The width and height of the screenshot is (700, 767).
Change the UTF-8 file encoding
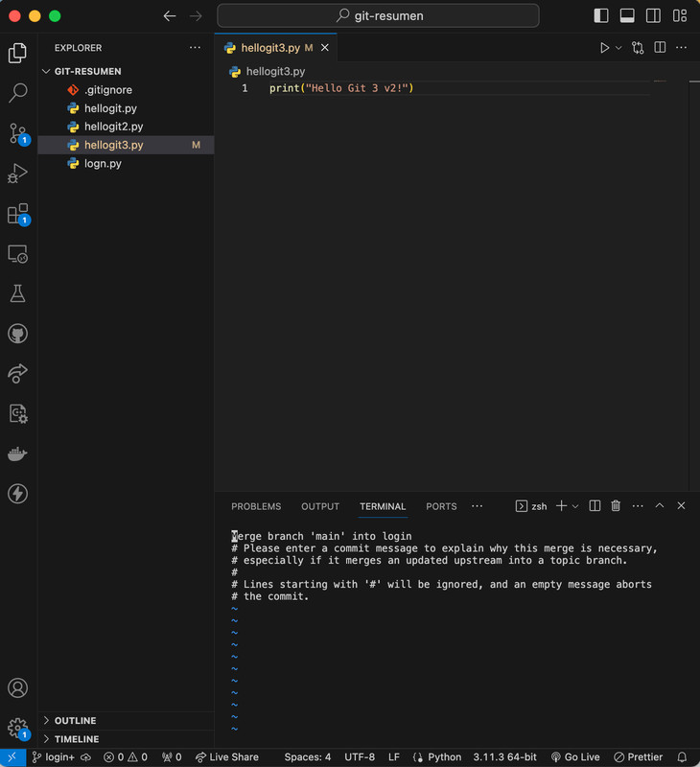(360, 757)
